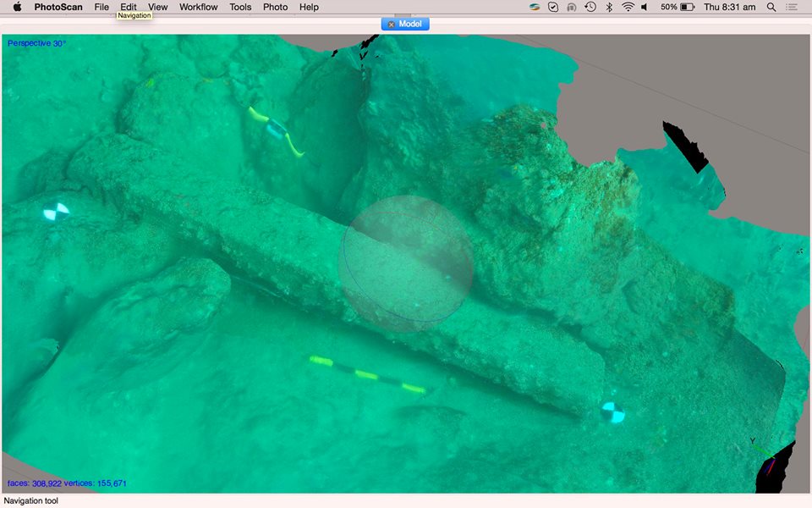The image size is (812, 508).
Task: Open the File menu
Action: 101,7
